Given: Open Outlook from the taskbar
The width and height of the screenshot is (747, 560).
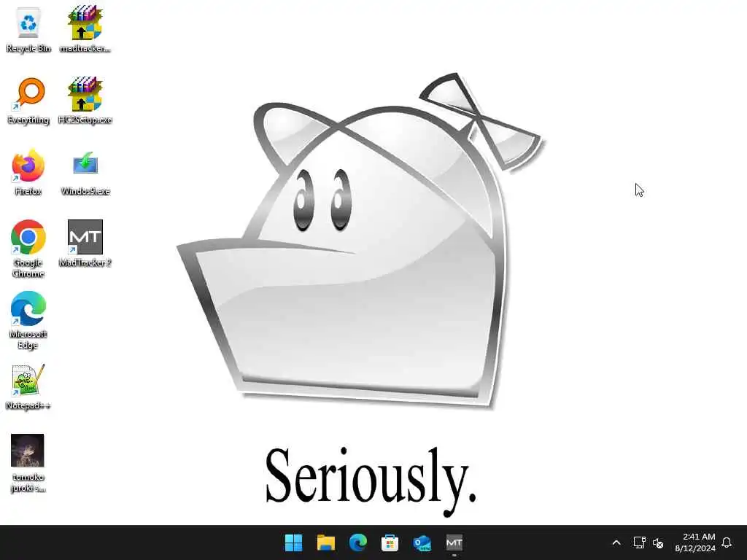Looking at the screenshot, I should pyautogui.click(x=422, y=542).
